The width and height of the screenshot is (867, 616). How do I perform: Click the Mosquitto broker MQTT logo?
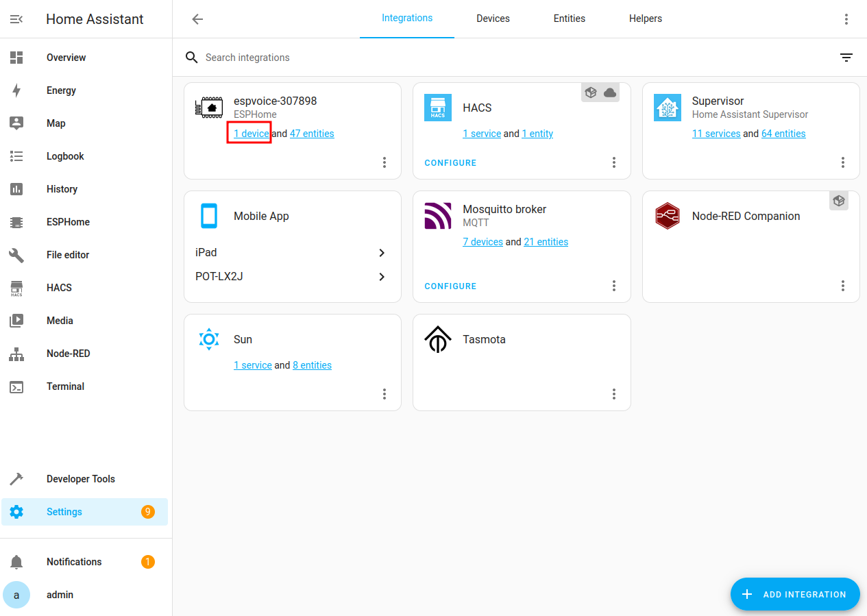438,216
